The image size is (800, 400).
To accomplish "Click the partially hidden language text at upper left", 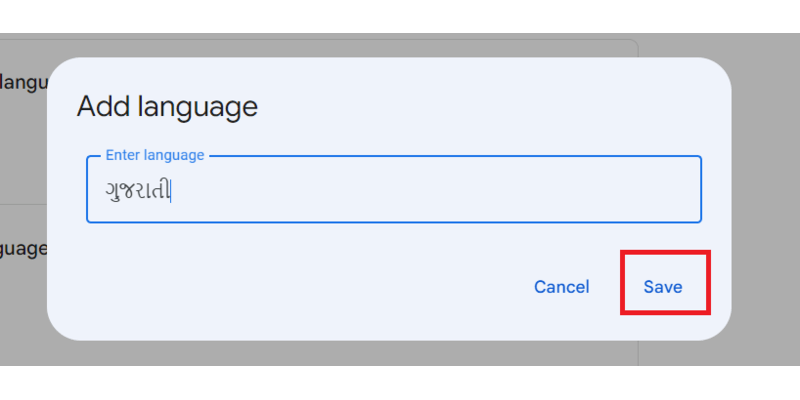I will tap(22, 82).
